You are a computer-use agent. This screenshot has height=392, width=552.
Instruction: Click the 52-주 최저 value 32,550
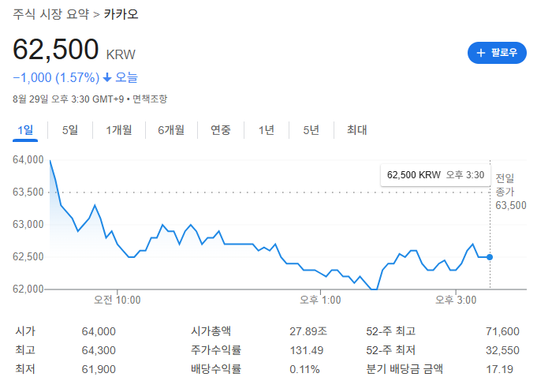pyautogui.click(x=502, y=350)
